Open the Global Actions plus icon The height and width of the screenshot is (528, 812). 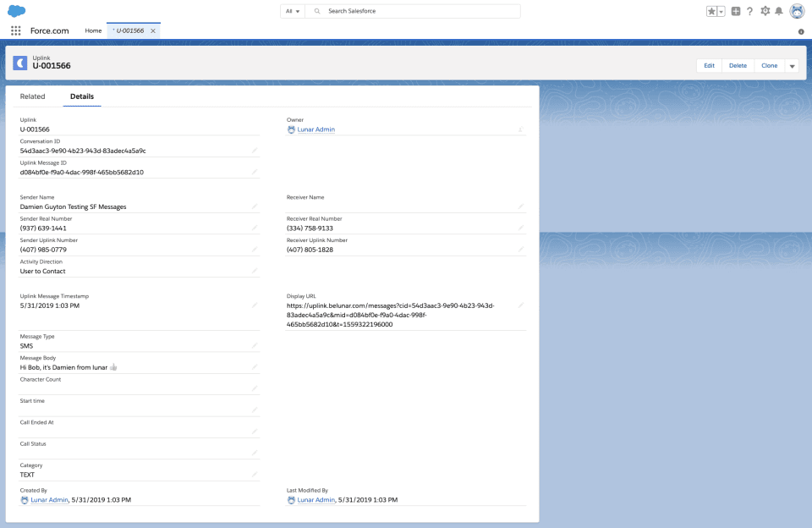[x=736, y=11]
